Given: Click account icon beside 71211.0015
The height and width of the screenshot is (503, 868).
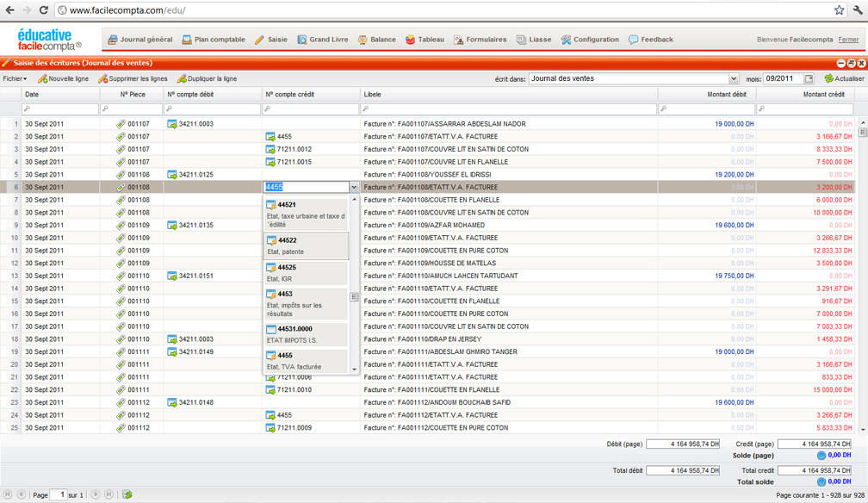Looking at the screenshot, I should coord(270,162).
